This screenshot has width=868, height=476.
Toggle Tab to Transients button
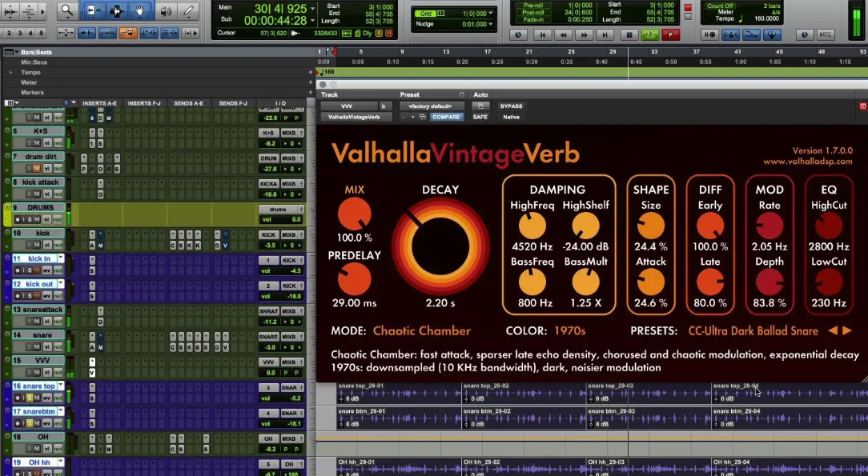tap(86, 33)
